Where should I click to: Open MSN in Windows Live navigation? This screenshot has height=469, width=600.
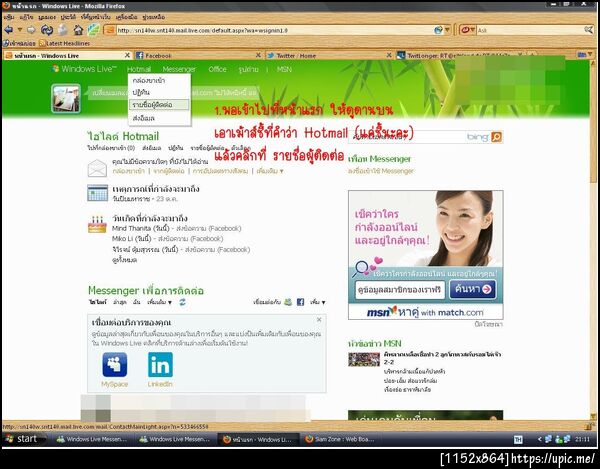pos(284,69)
